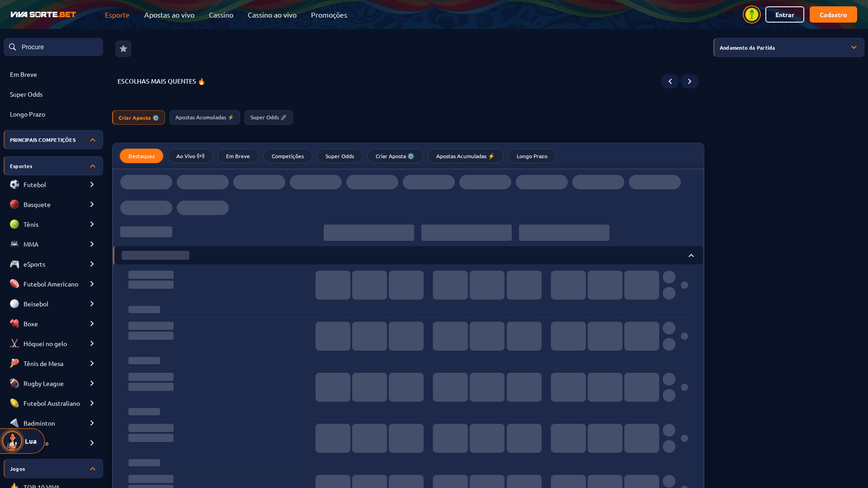The width and height of the screenshot is (868, 488).
Task: Collapse the loading league section chevron
Action: click(x=691, y=256)
